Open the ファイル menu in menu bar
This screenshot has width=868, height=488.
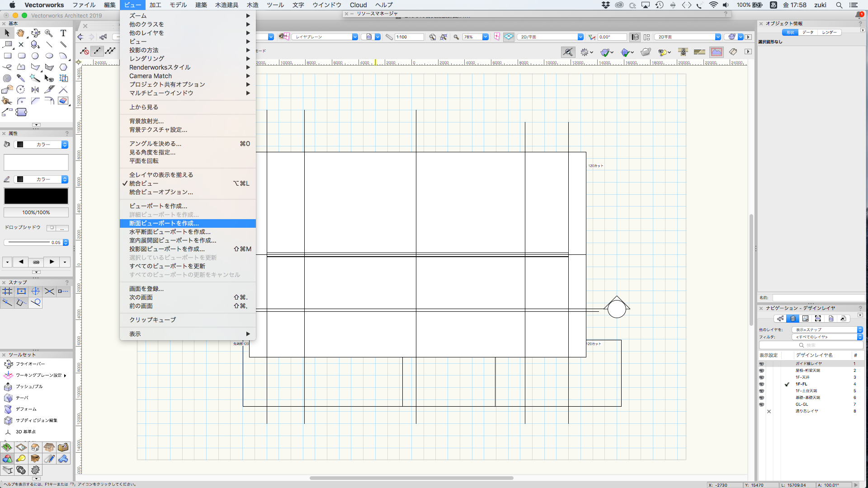pos(84,5)
